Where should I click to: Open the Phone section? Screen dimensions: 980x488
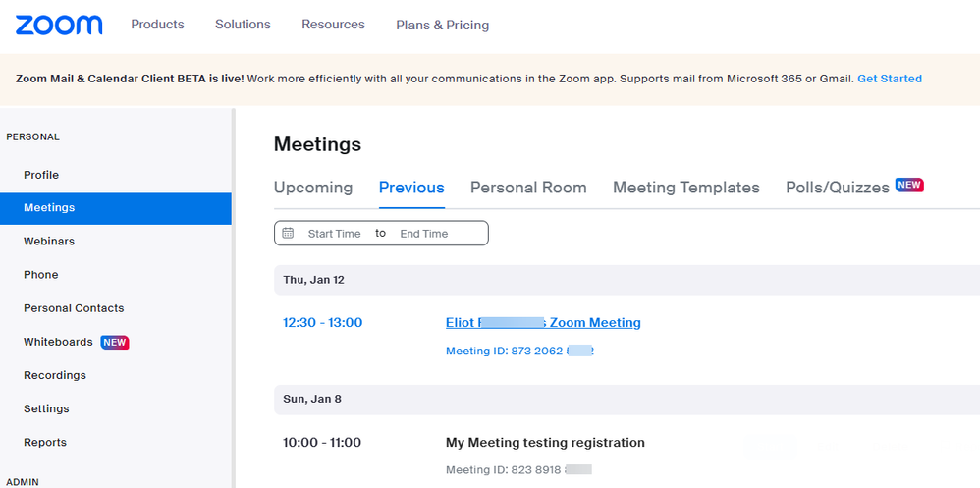(x=41, y=275)
